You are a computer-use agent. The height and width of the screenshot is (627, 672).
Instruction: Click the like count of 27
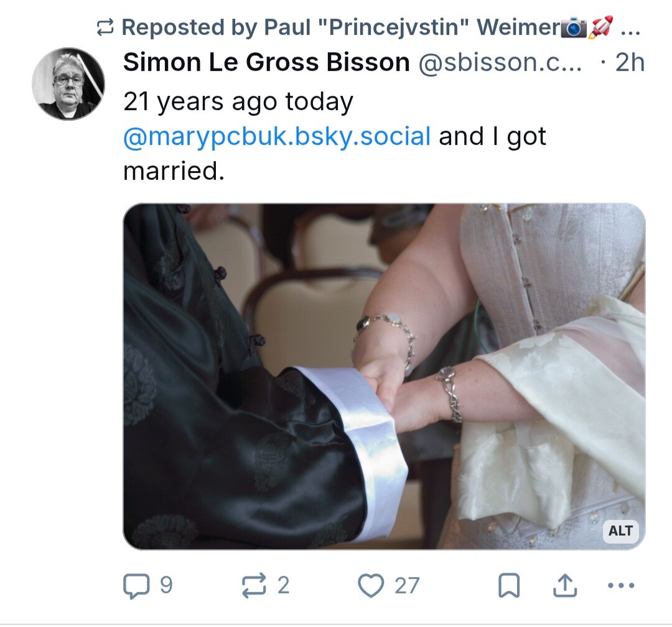(x=407, y=586)
